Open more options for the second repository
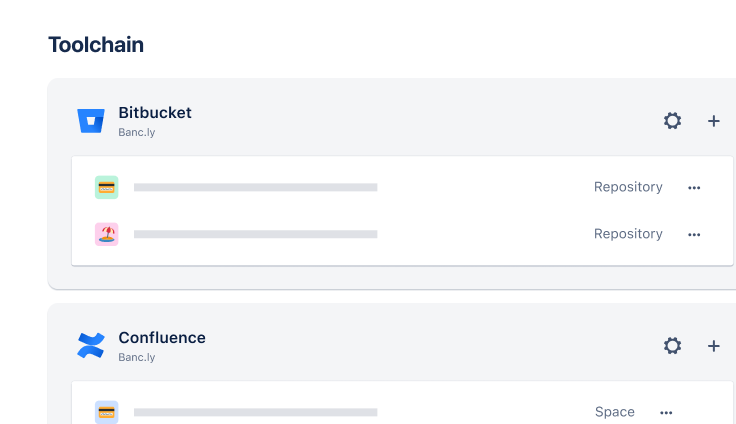Image resolution: width=736 pixels, height=424 pixels. (694, 234)
